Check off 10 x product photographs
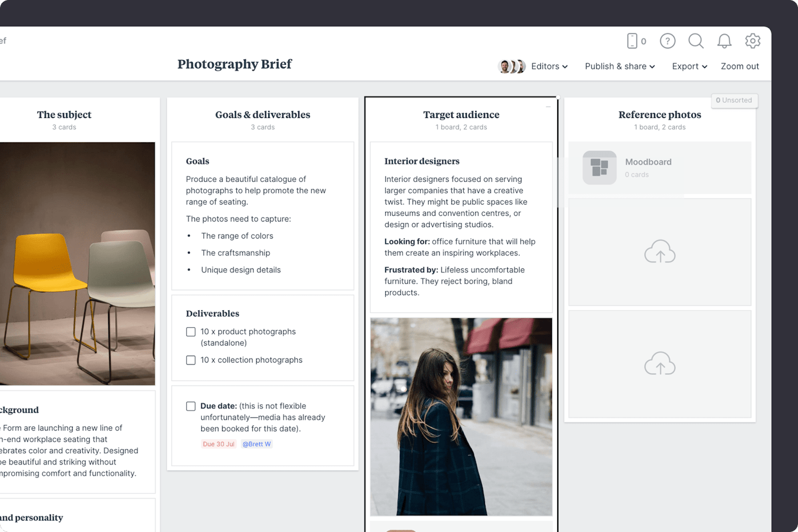 click(191, 332)
